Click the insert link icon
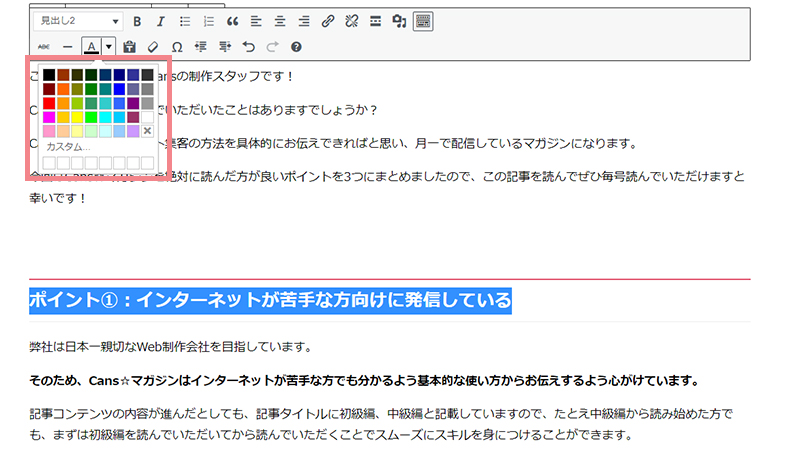 [x=328, y=21]
